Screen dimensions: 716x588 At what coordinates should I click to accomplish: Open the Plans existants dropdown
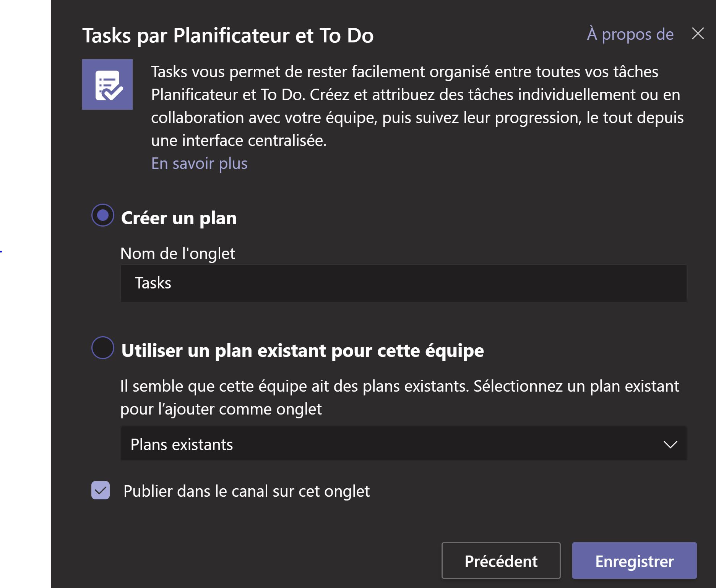(x=382, y=444)
